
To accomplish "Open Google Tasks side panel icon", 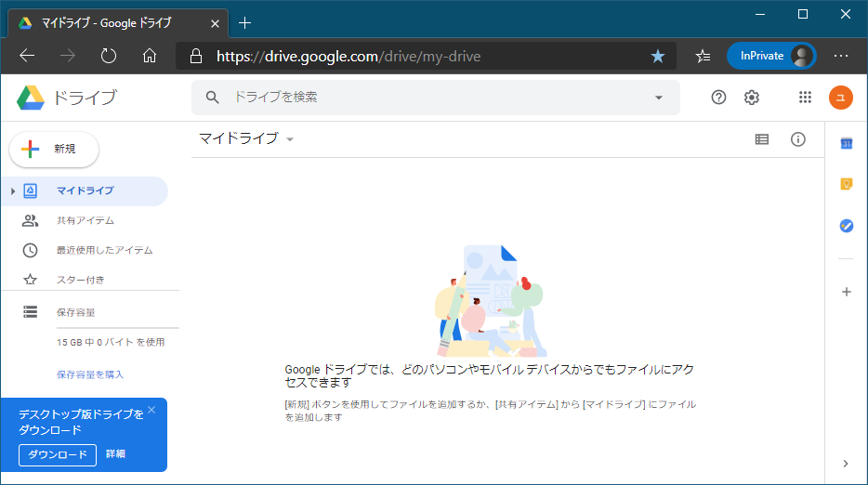I will point(847,226).
